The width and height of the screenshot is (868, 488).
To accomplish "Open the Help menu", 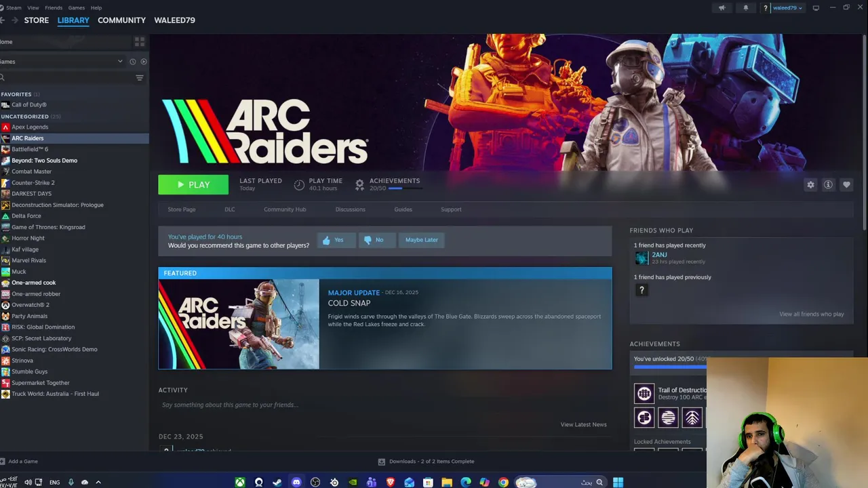I will coord(96,8).
